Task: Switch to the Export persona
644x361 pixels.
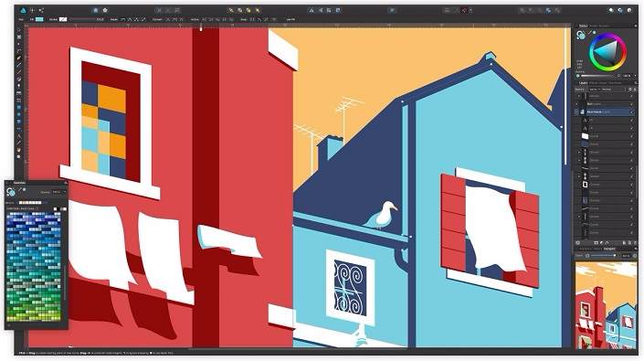Action: click(41, 10)
